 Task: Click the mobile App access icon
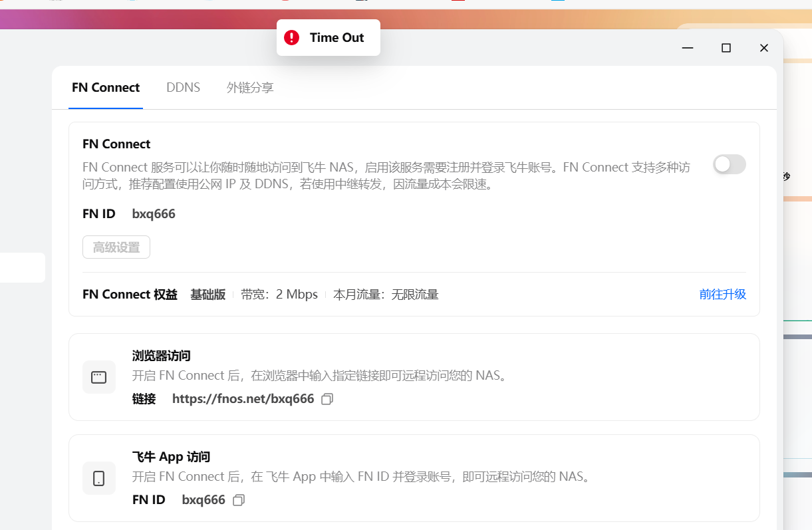(x=99, y=478)
